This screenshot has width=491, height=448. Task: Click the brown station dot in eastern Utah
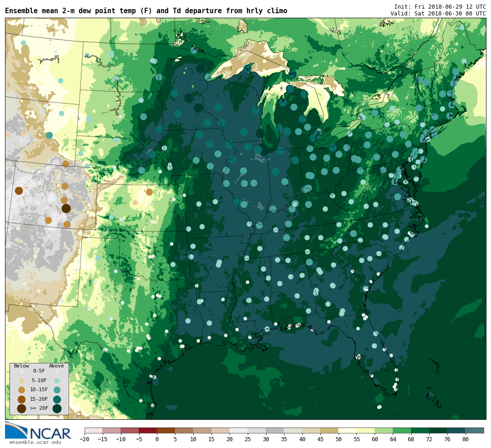(19, 191)
